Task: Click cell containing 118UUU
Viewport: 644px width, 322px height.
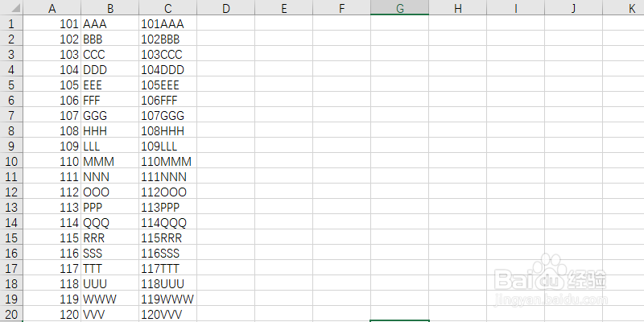Action: click(x=168, y=283)
